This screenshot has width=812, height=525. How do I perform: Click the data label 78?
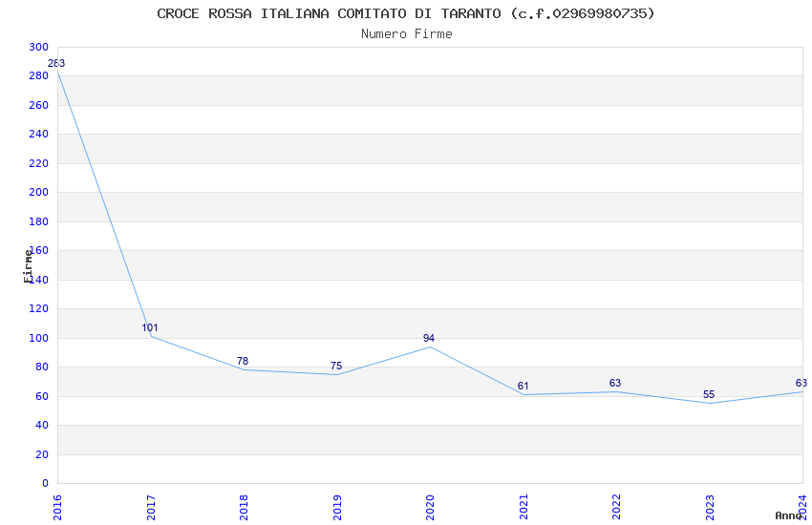click(243, 361)
